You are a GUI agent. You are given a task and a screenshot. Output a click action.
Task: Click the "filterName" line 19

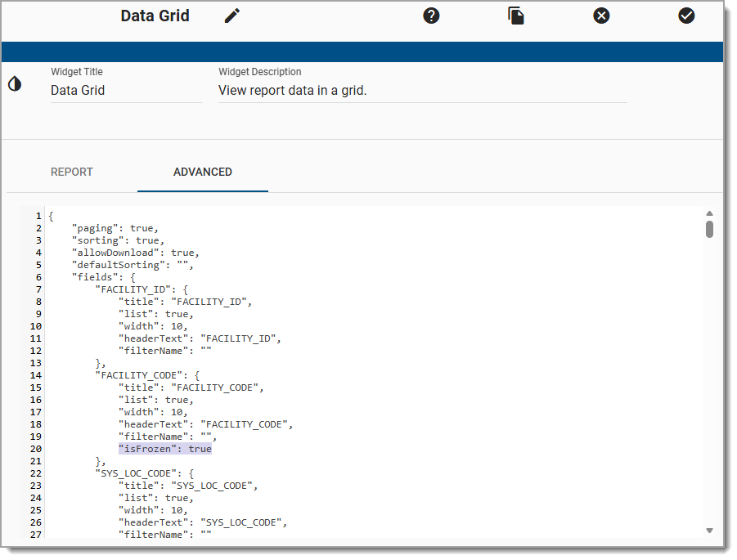[168, 437]
